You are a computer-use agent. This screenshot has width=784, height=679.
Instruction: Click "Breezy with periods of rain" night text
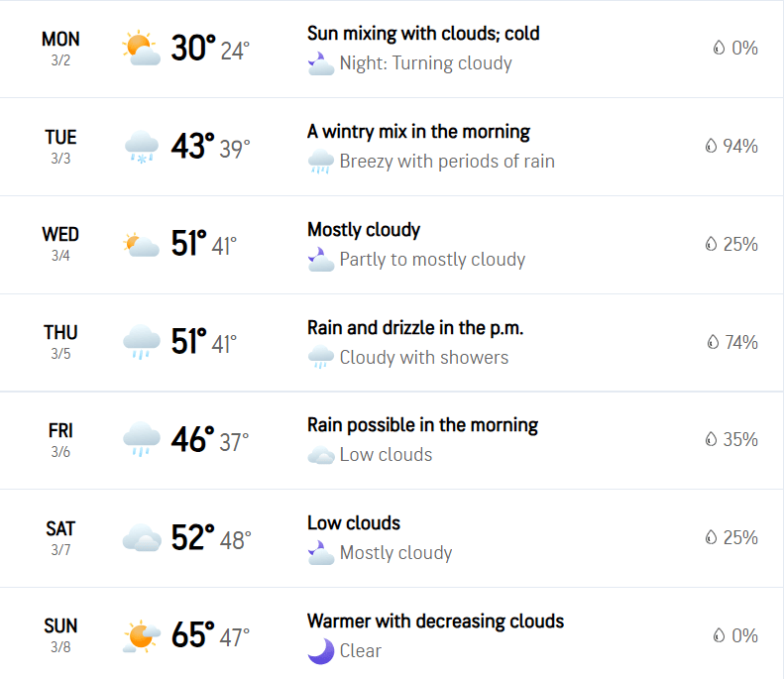click(447, 162)
